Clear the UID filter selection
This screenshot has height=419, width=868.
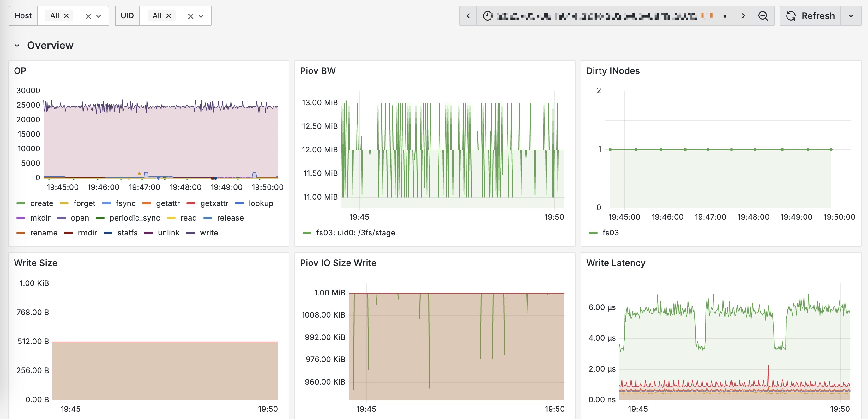(191, 16)
